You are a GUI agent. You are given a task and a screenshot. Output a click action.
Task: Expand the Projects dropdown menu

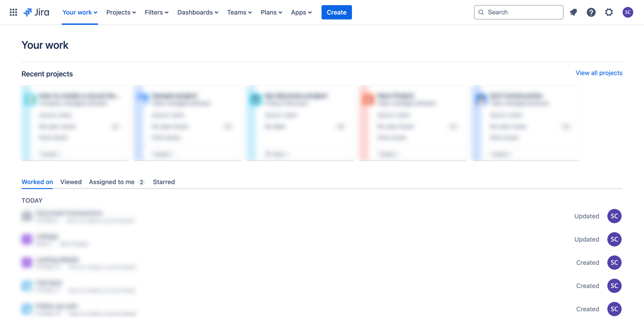pyautogui.click(x=121, y=12)
